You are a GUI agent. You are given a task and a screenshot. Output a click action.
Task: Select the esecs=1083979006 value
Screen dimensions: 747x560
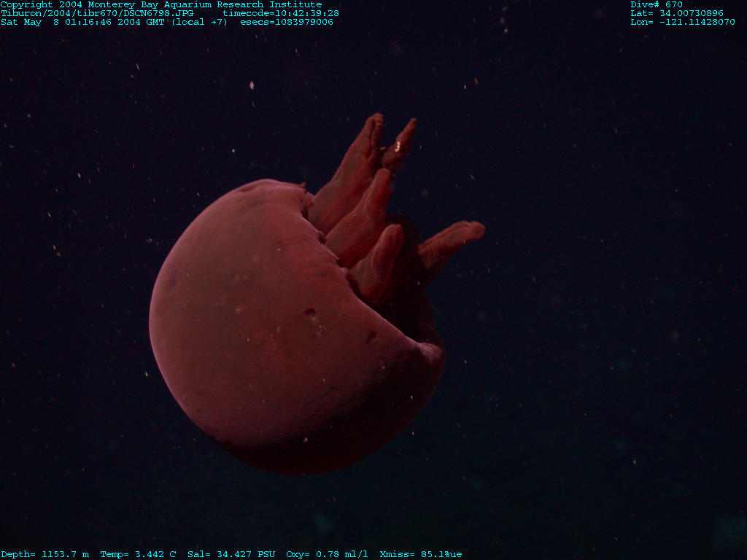[287, 22]
